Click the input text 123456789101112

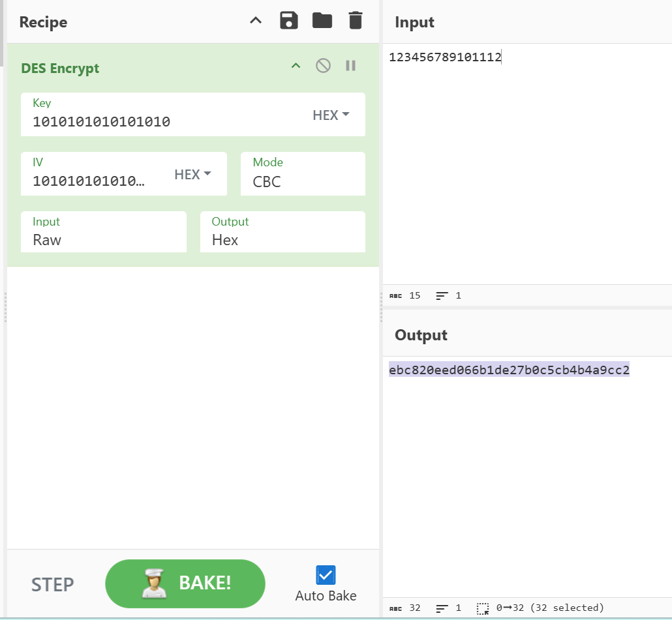[x=445, y=57]
